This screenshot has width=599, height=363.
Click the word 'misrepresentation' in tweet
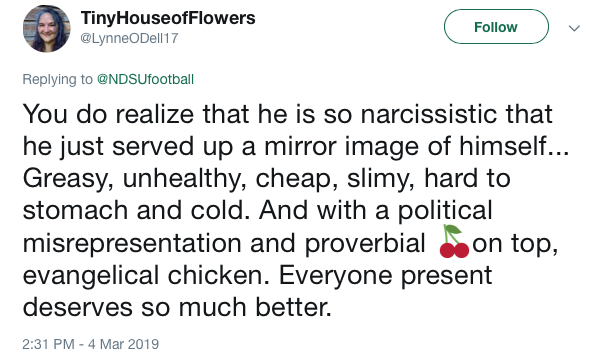(x=132, y=243)
